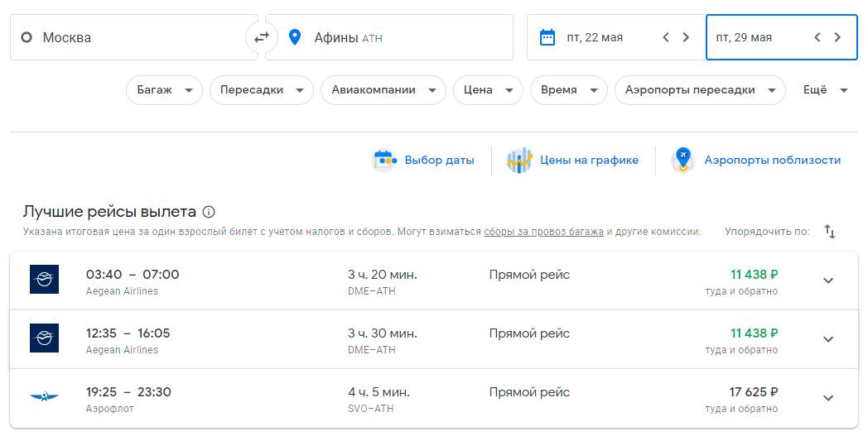Click the Аэропорты поблизости pin icon
Image resolution: width=868 pixels, height=446 pixels.
(x=683, y=161)
